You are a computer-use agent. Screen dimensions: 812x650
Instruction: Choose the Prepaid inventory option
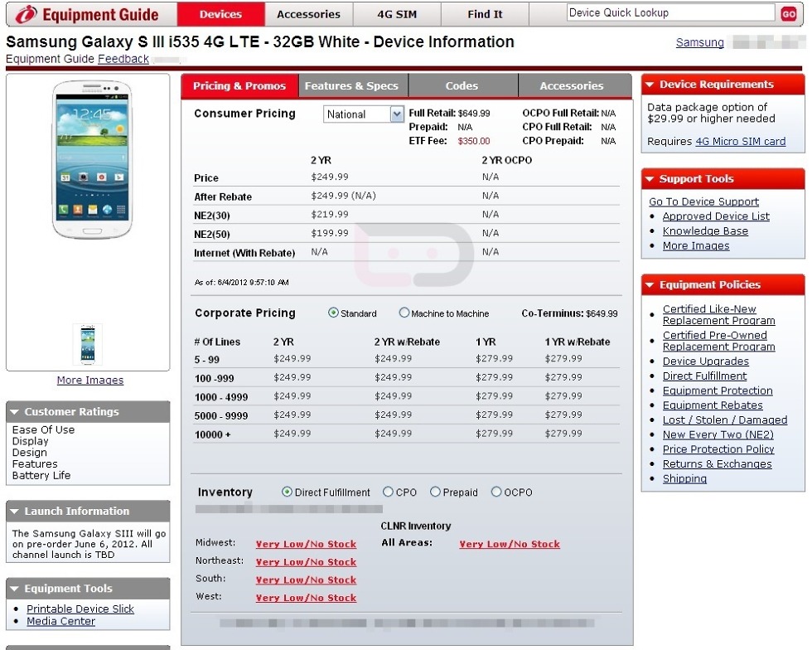point(435,492)
